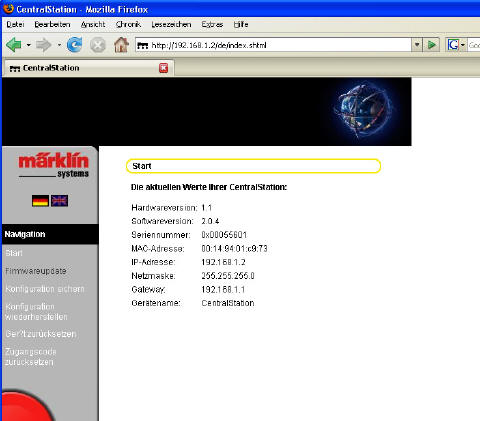Open the back history dropdown arrow
480x421 pixels.
(29, 45)
